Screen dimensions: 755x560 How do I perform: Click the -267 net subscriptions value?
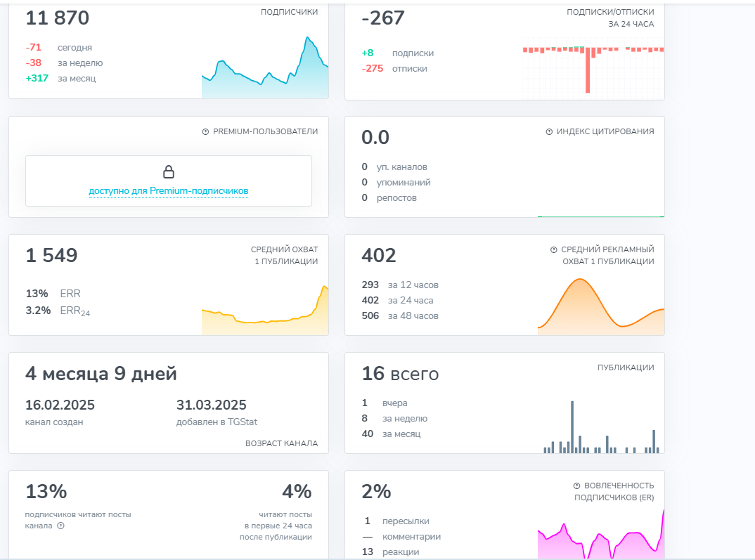click(x=383, y=18)
